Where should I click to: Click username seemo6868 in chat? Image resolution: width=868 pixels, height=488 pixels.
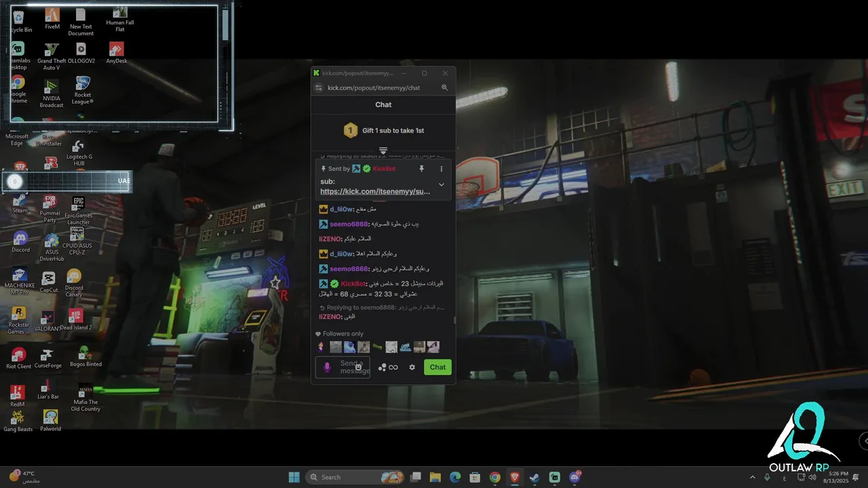(349, 224)
